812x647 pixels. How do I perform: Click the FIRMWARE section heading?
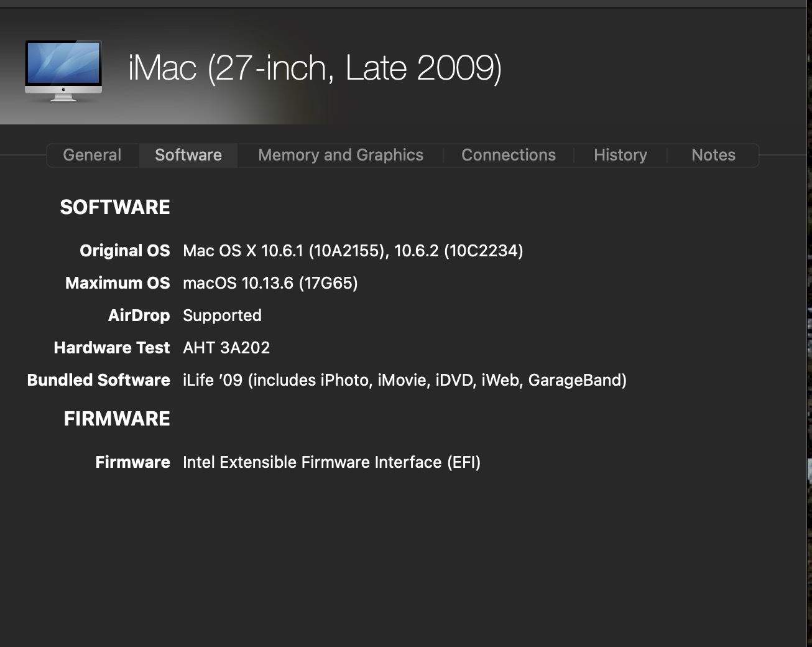117,419
